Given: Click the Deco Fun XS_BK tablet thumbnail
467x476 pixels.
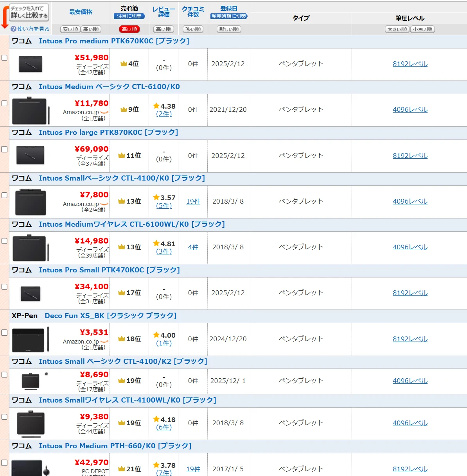Looking at the screenshot, I should tap(31, 340).
